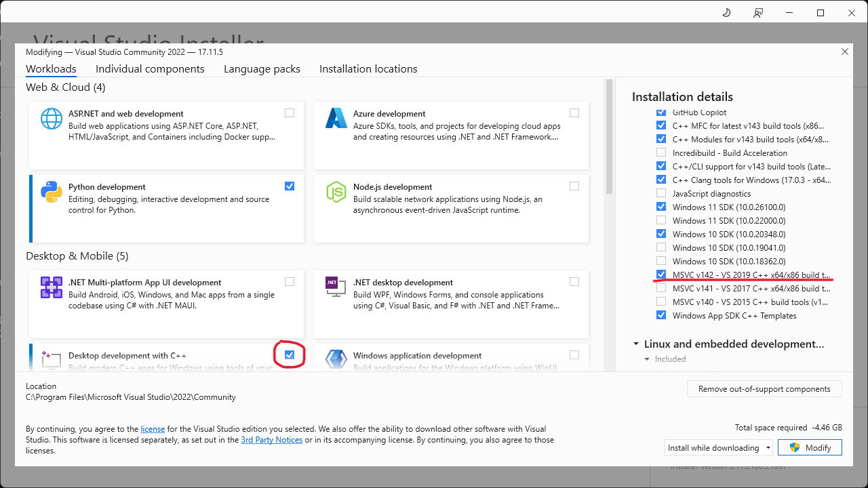Uncheck C++ Modules for v143 build tools
This screenshot has height=488, width=868.
click(661, 139)
